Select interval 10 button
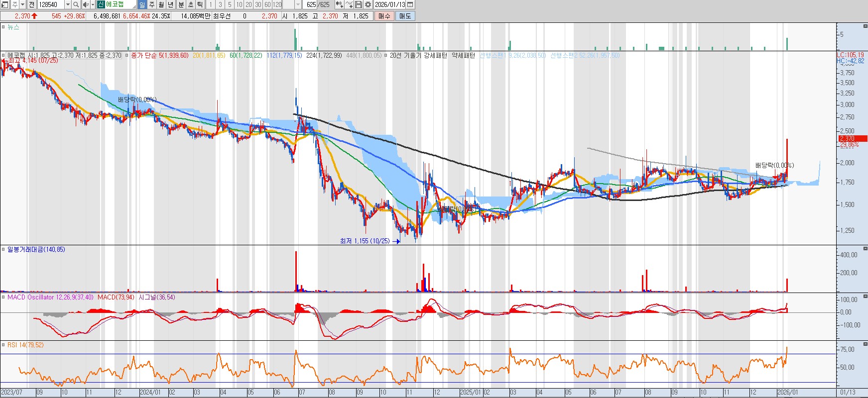This screenshot has width=868, height=398. pos(239,4)
